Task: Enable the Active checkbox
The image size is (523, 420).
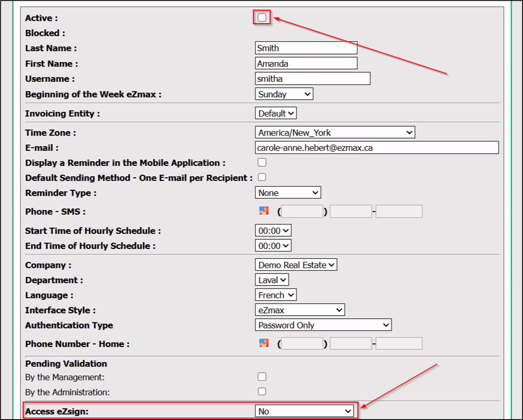Action: click(262, 17)
